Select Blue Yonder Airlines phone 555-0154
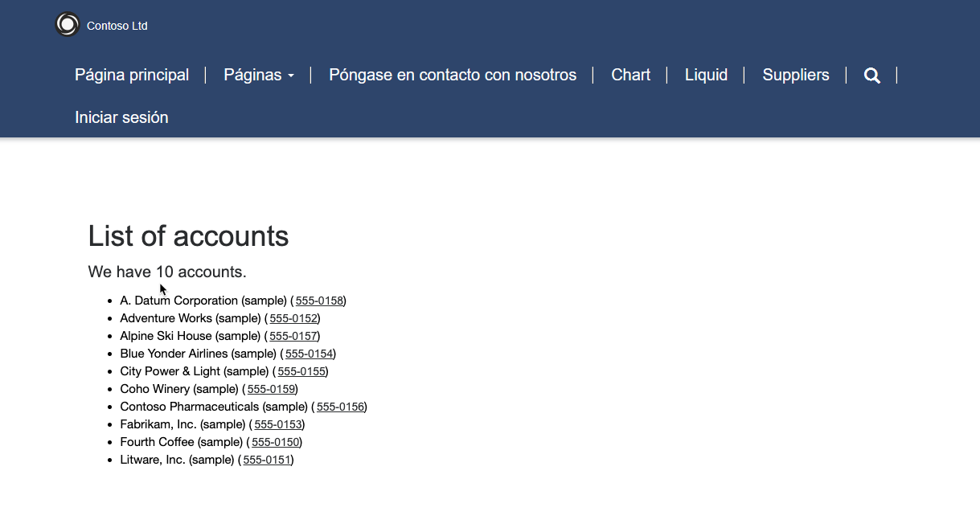This screenshot has height=532, width=980. pyautogui.click(x=310, y=354)
